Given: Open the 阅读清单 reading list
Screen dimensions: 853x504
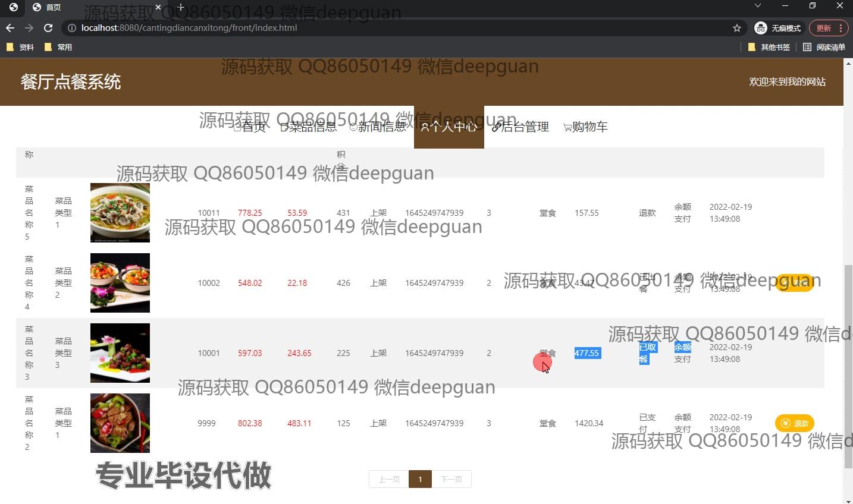Looking at the screenshot, I should [x=824, y=47].
